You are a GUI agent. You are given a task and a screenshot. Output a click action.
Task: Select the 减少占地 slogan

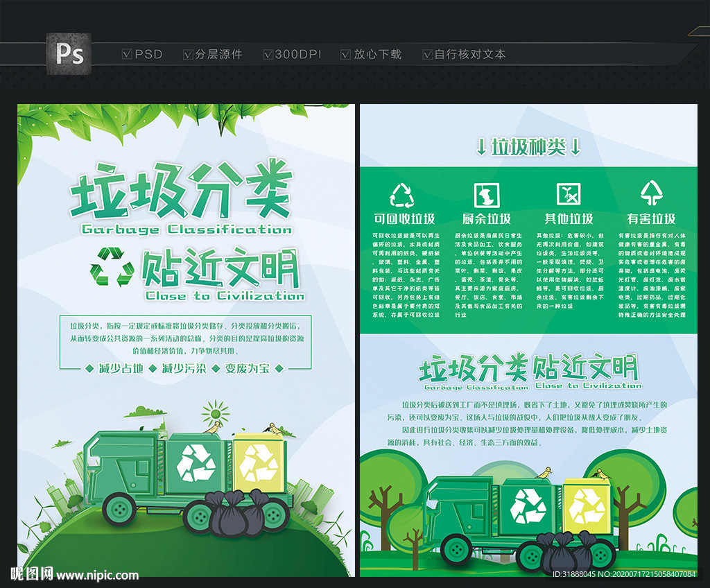click(121, 369)
